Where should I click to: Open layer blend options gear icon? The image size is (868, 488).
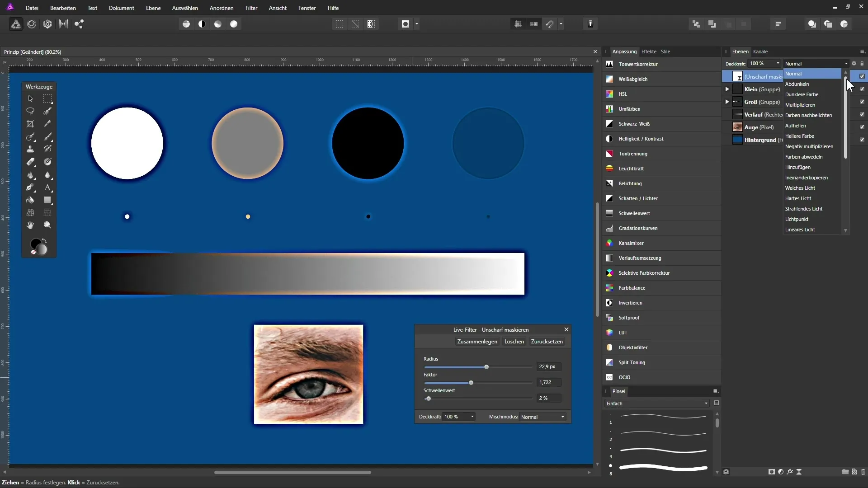coord(854,63)
